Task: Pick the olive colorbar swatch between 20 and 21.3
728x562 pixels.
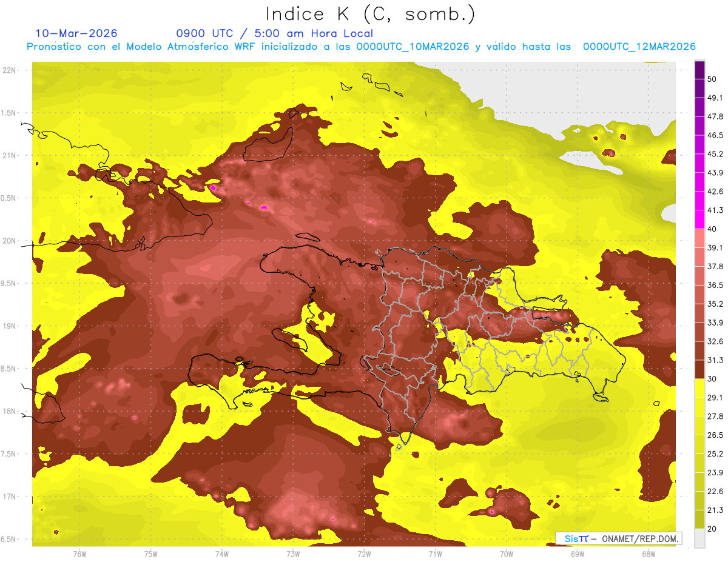Action: pyautogui.click(x=699, y=519)
